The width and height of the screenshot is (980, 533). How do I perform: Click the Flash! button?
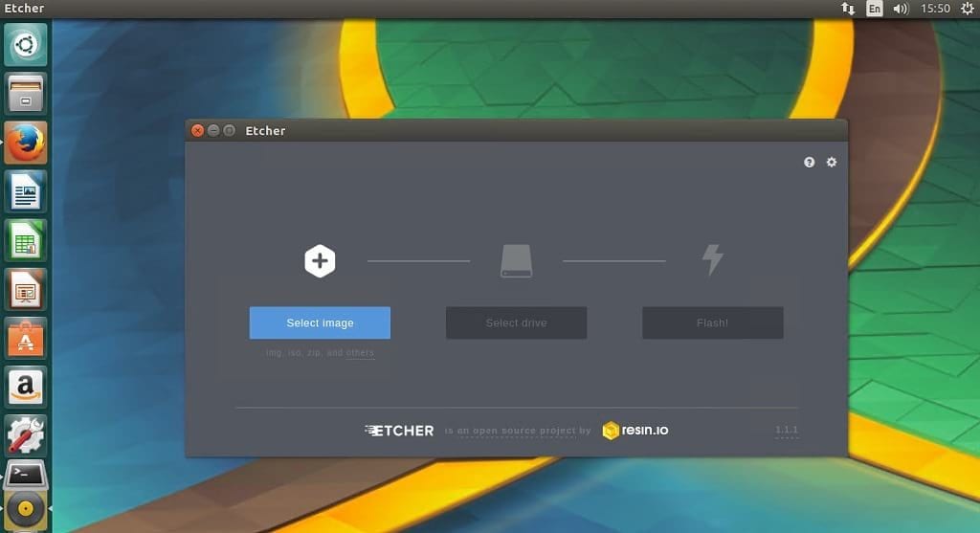pos(712,323)
